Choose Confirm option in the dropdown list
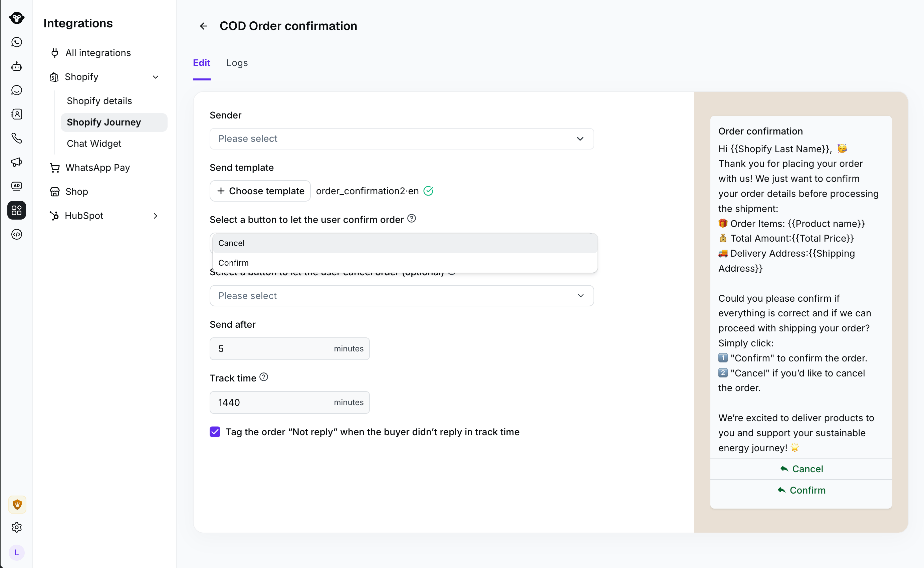924x568 pixels. pos(405,263)
